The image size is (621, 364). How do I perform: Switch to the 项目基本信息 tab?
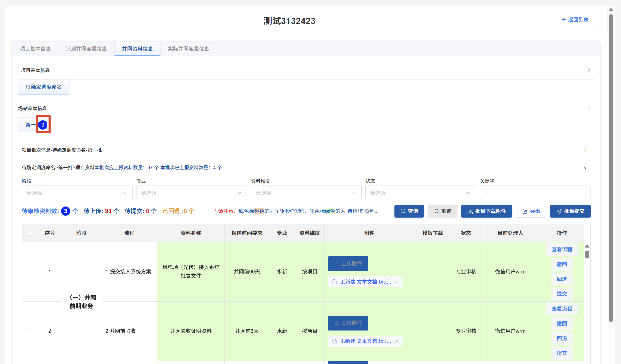[35, 49]
